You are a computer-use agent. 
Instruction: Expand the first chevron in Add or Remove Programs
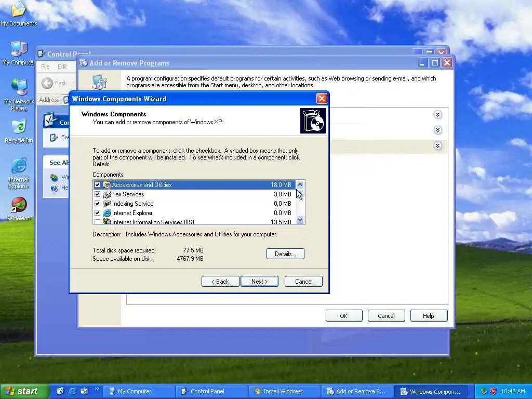click(437, 115)
